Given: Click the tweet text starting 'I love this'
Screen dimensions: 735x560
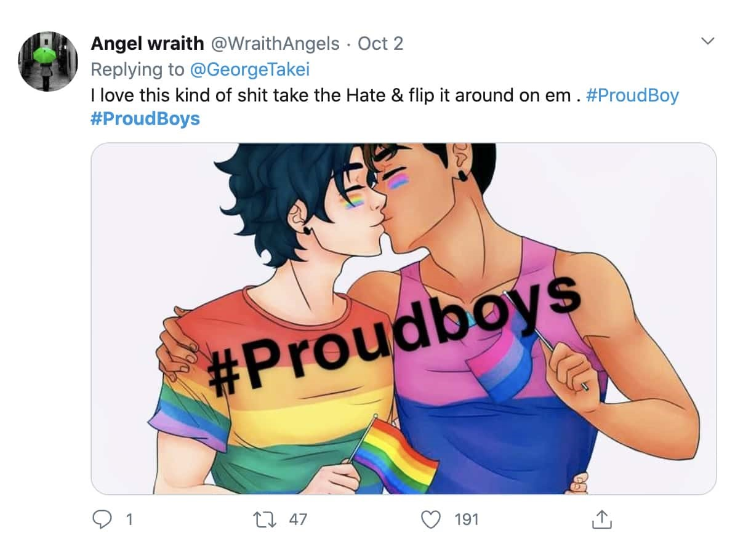Looking at the screenshot, I should 331,95.
